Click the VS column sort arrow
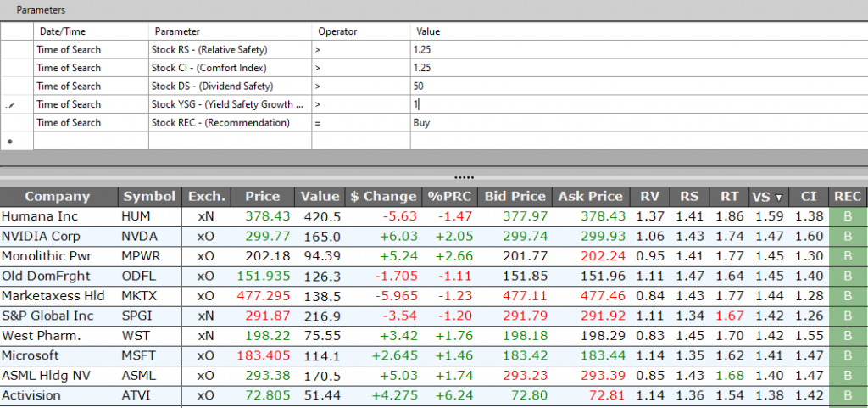The height and width of the screenshot is (408, 868). pos(779,197)
